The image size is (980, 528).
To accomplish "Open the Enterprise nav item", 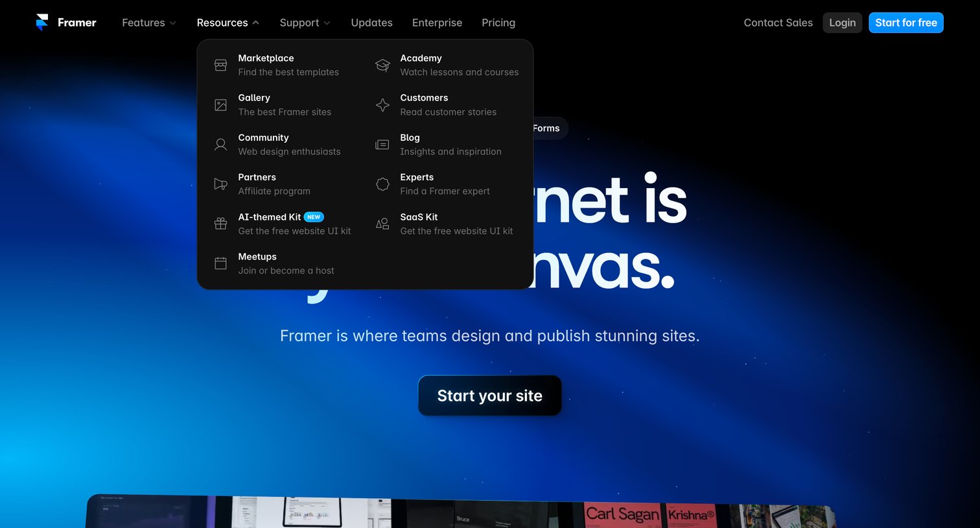I will pos(437,23).
